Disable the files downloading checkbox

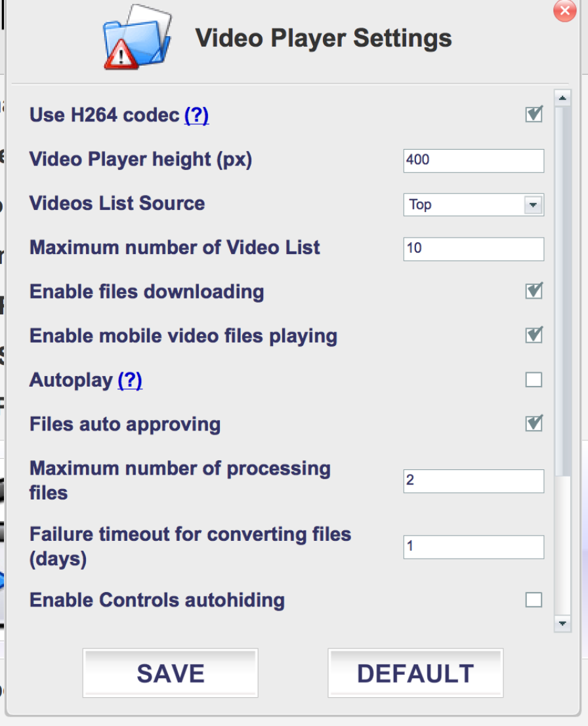coord(534,291)
